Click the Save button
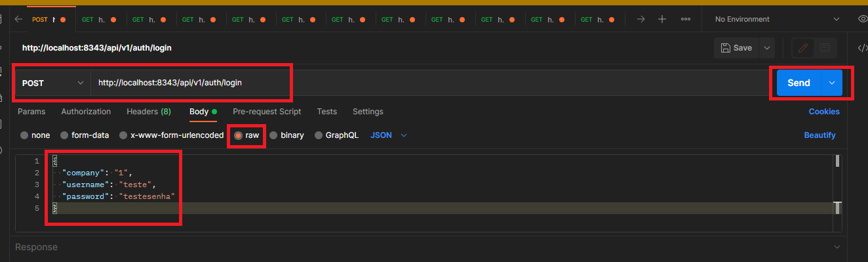This screenshot has height=262, width=868. (736, 48)
